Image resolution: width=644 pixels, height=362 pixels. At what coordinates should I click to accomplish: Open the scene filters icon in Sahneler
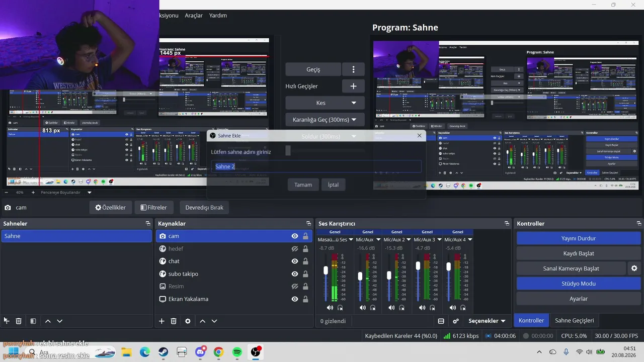pos(33,321)
